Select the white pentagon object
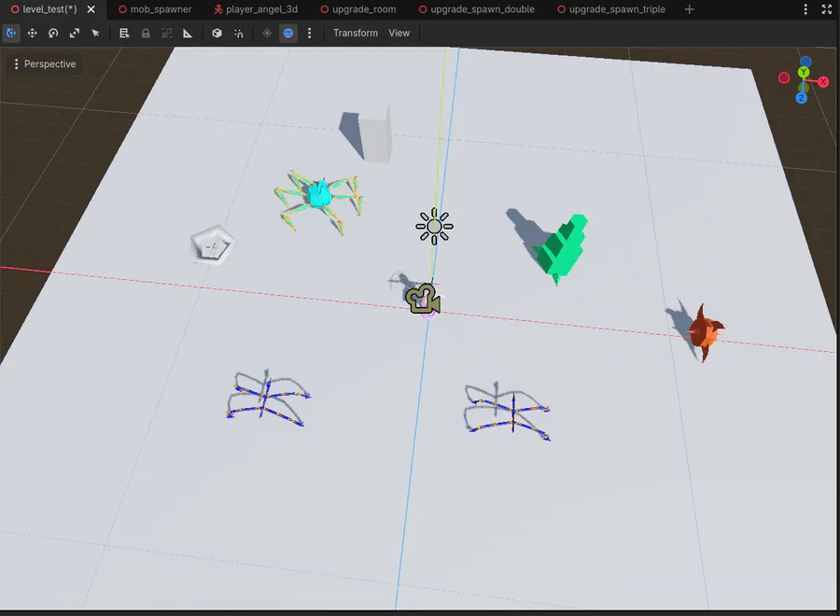 pyautogui.click(x=213, y=245)
